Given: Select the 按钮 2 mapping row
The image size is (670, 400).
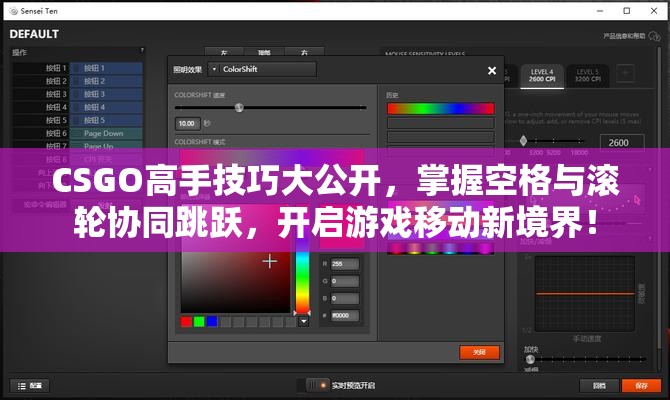Looking at the screenshot, I should pyautogui.click(x=77, y=81).
